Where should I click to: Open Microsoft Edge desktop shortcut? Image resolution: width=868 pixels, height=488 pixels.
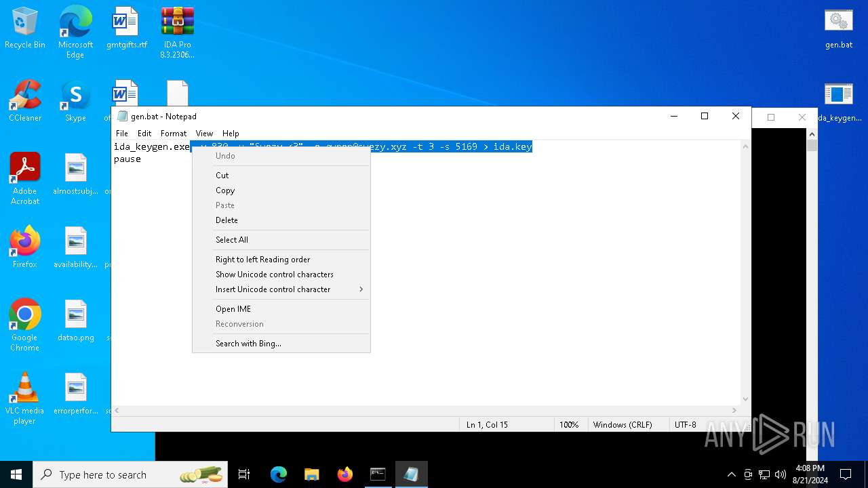(x=75, y=33)
